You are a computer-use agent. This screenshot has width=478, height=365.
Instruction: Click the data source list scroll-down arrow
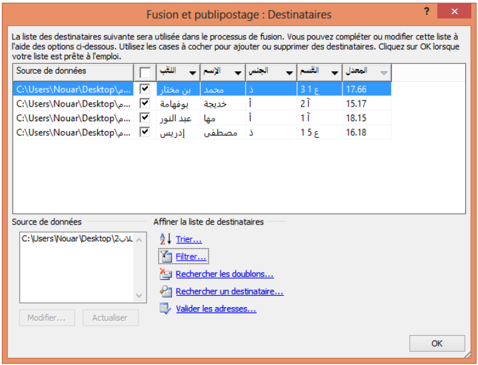(x=139, y=295)
